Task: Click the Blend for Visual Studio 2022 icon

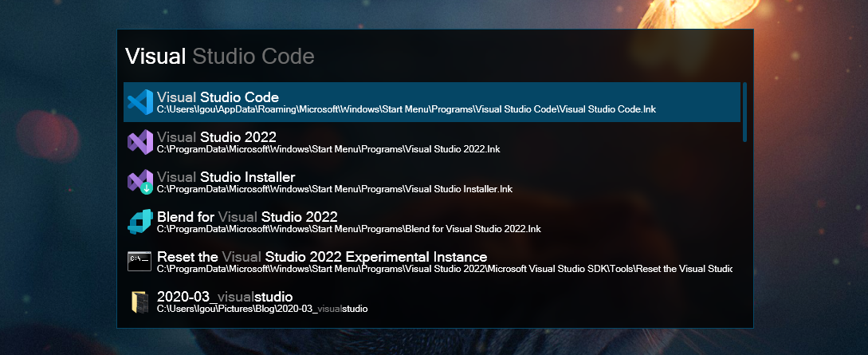Action: coord(140,222)
